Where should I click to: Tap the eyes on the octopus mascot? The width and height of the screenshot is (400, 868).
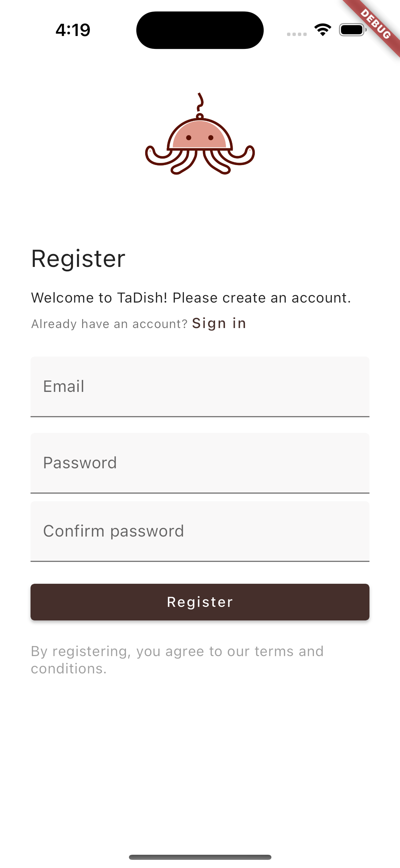(x=200, y=137)
